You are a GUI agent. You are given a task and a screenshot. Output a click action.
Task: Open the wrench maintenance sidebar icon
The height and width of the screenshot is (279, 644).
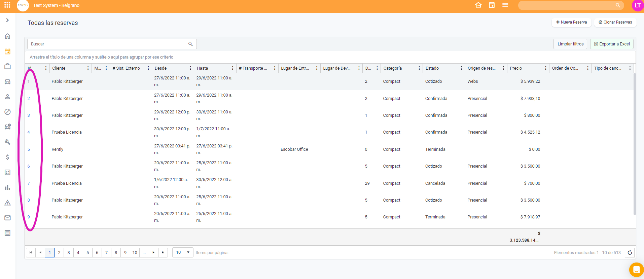point(7,142)
